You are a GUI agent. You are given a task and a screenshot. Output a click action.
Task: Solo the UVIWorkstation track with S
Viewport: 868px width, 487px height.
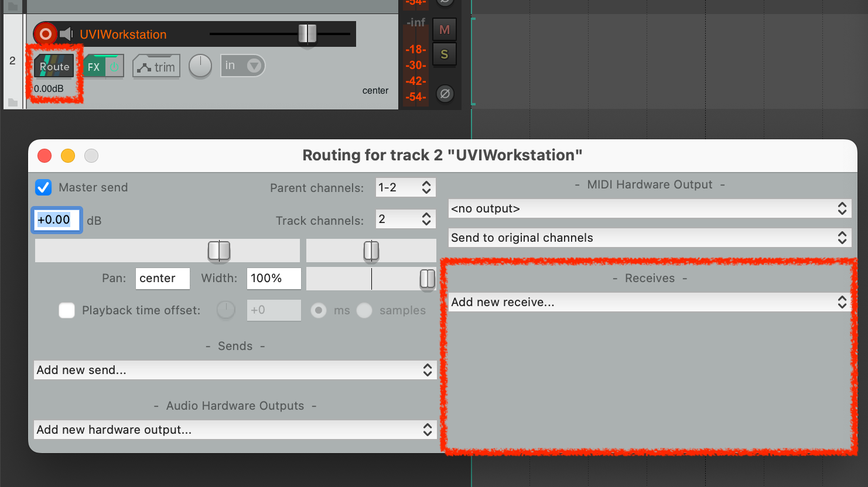click(445, 54)
